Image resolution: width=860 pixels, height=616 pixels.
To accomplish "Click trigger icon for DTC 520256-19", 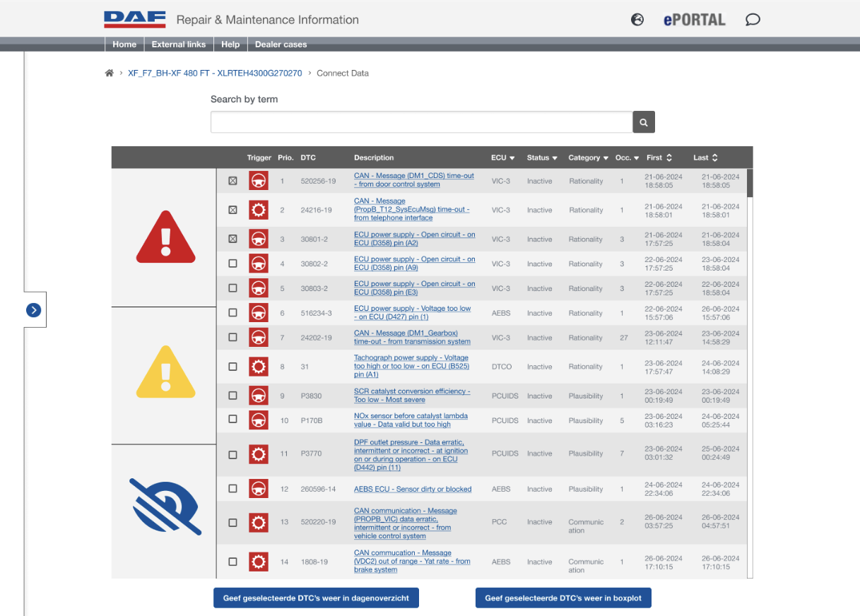I will [258, 181].
